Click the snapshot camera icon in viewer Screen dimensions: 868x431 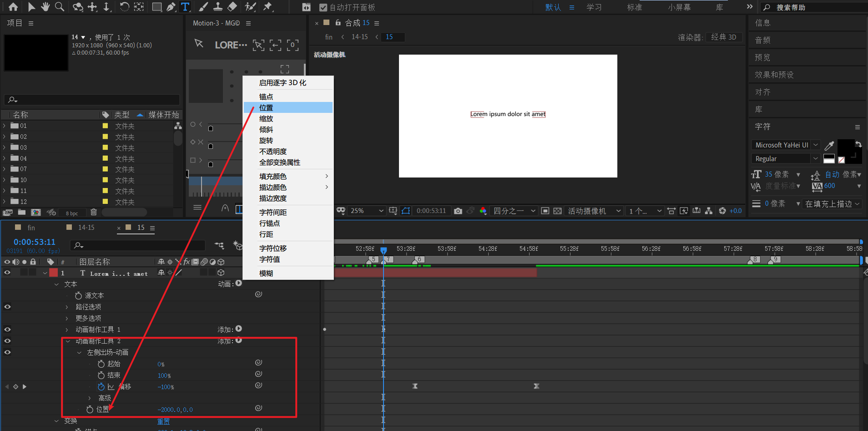click(458, 211)
